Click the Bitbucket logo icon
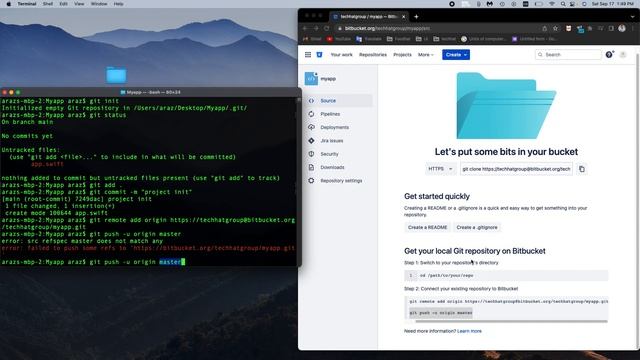The width and height of the screenshot is (640, 360). (319, 55)
